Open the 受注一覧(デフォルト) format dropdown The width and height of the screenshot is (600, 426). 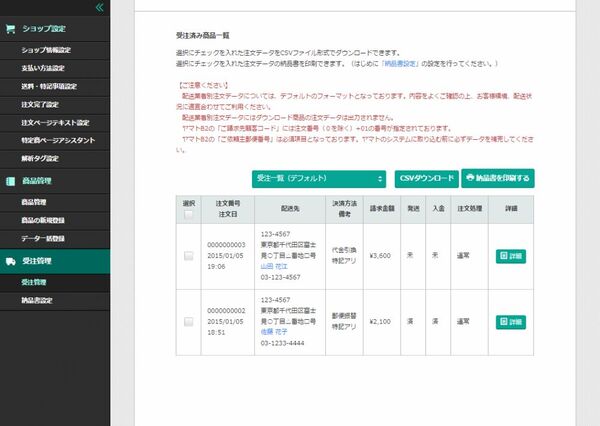point(319,179)
